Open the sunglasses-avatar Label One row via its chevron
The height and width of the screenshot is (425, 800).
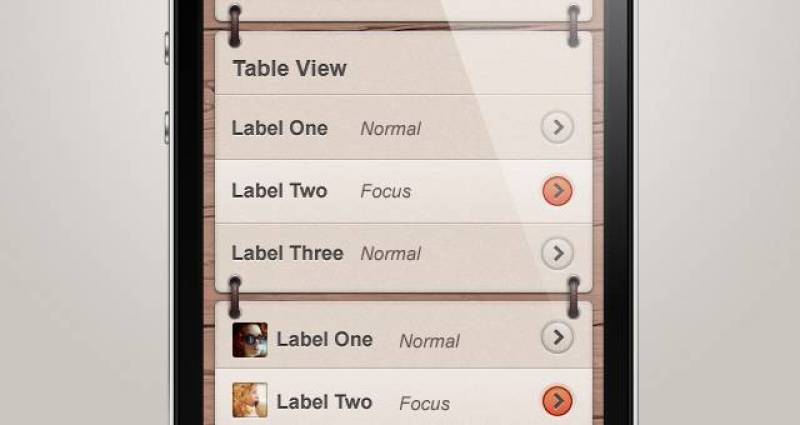pos(557,339)
